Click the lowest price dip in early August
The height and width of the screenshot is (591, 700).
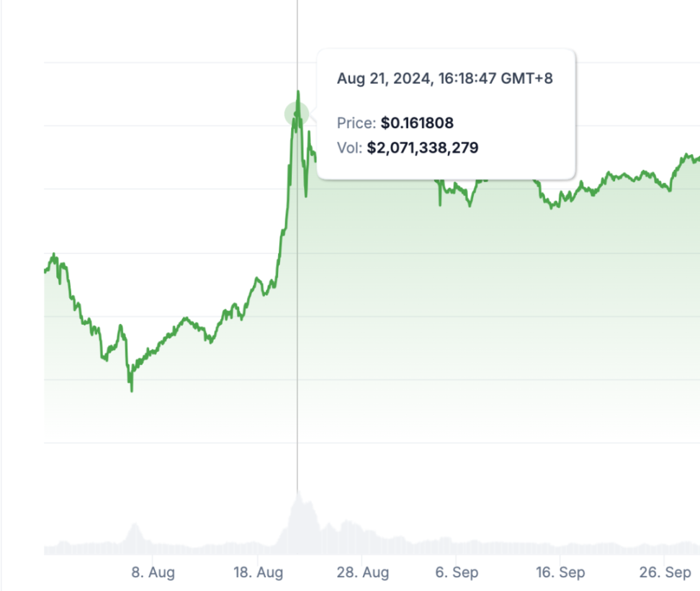tap(132, 389)
